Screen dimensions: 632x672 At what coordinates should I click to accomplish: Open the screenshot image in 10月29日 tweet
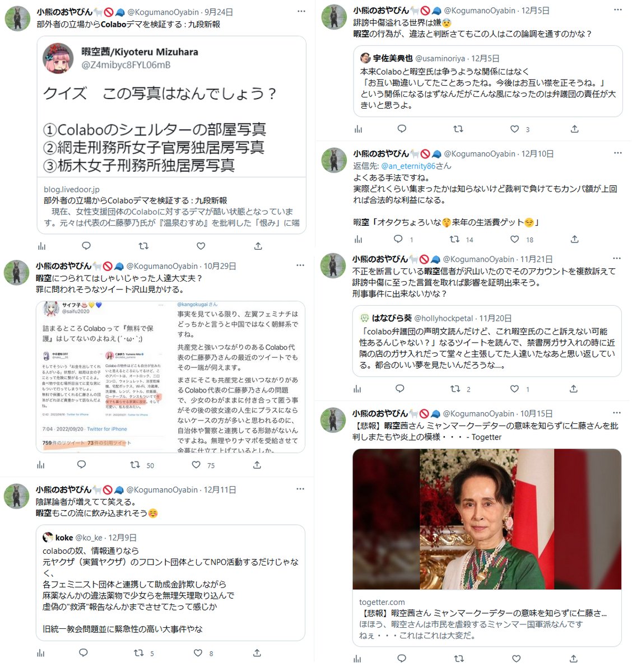171,376
